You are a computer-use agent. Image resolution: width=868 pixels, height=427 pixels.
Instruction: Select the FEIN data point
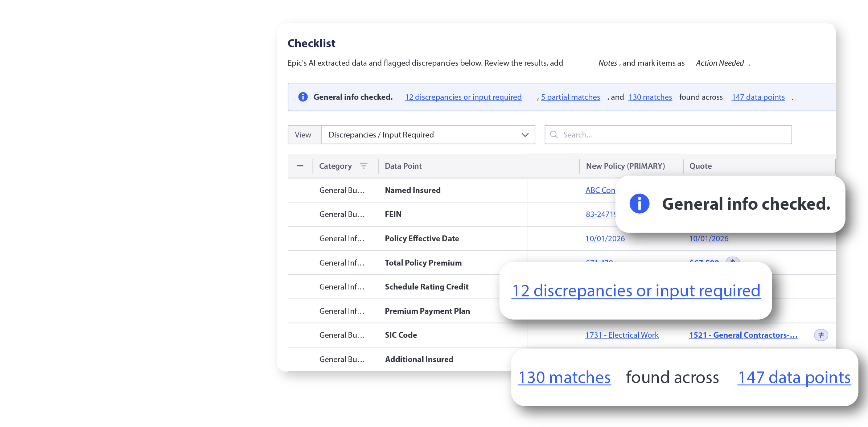point(393,214)
